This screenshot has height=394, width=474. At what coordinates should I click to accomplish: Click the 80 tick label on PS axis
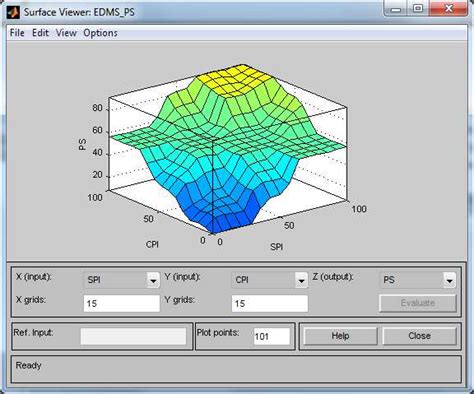click(x=97, y=108)
